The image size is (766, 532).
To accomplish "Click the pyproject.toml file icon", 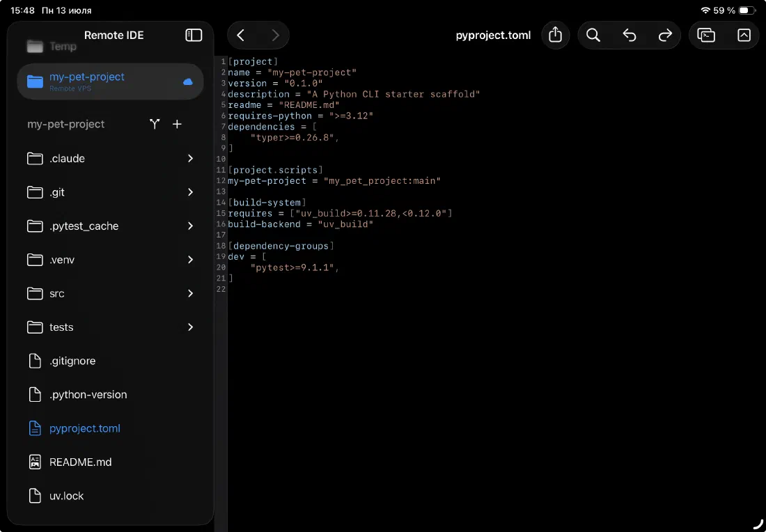I will click(35, 428).
